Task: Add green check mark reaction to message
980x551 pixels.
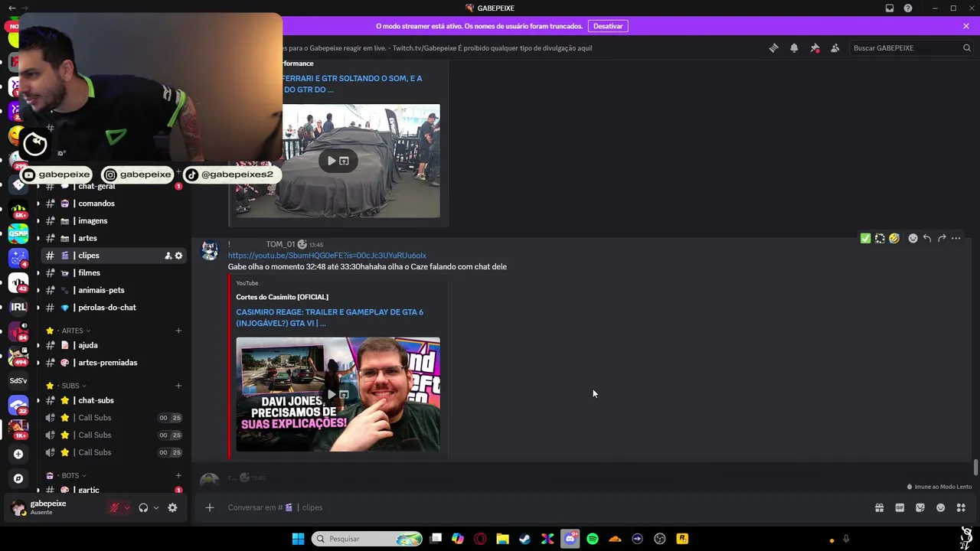Action: pos(865,238)
